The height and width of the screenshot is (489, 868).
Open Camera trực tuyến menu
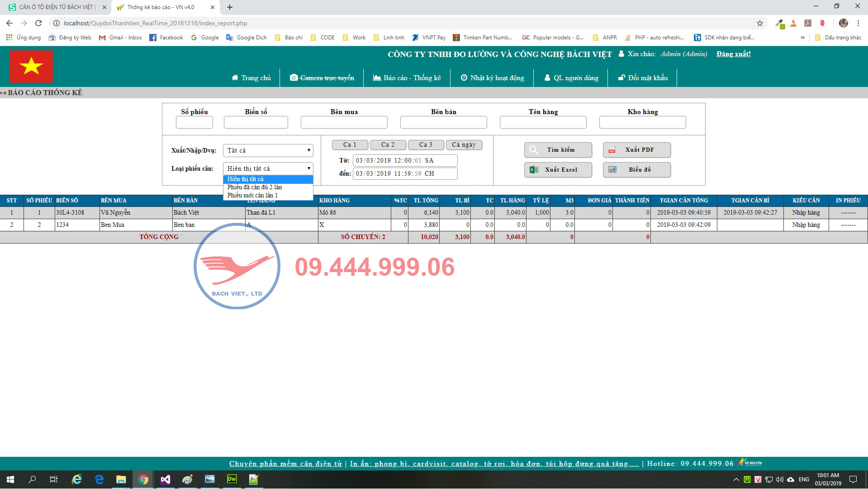coord(322,77)
